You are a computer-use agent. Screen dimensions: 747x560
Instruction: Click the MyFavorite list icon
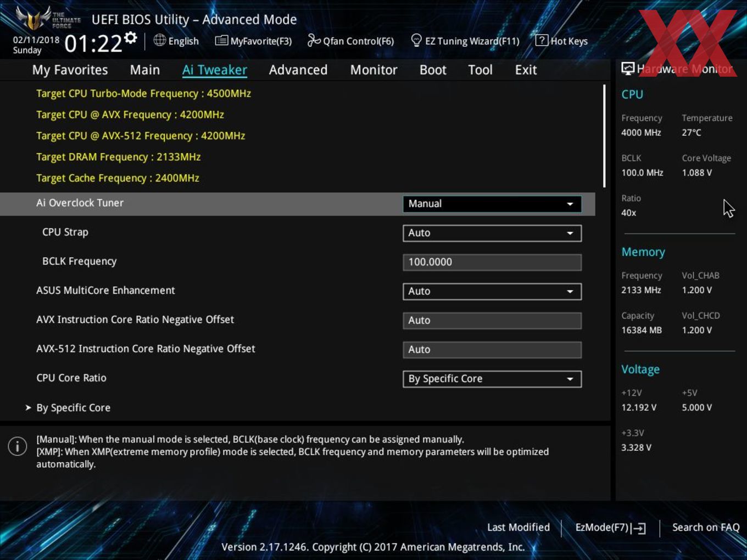[x=221, y=40]
